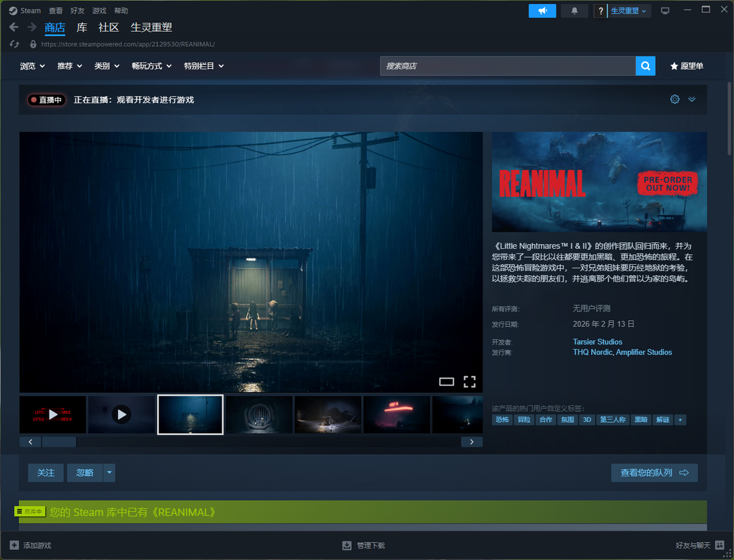The image size is (734, 560).
Task: Open Friends and Chat icon
Action: (720, 545)
